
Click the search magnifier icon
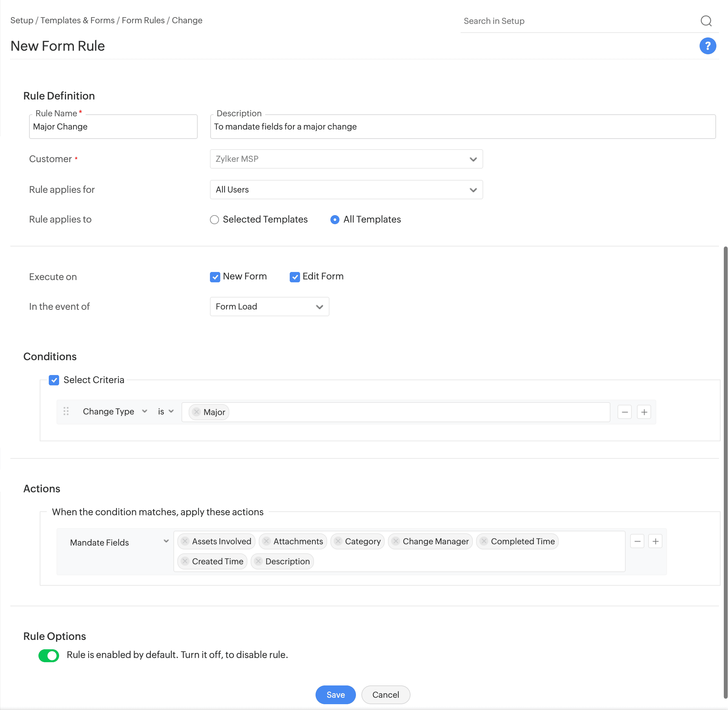coord(706,21)
